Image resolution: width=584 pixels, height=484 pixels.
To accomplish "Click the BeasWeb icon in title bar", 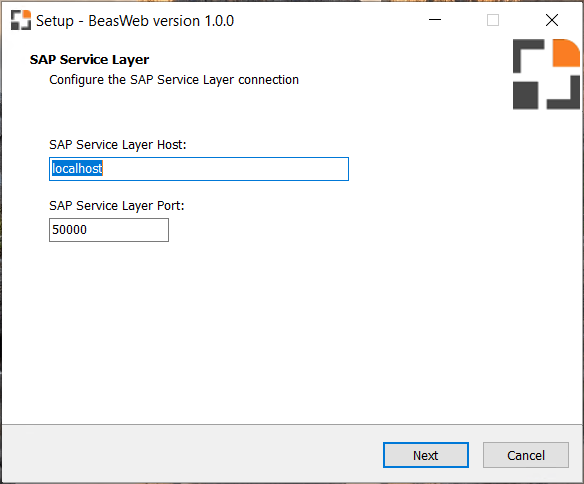I will pos(21,20).
